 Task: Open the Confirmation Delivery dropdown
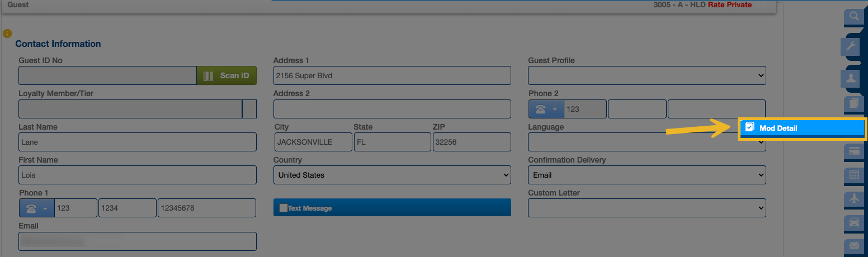(647, 175)
